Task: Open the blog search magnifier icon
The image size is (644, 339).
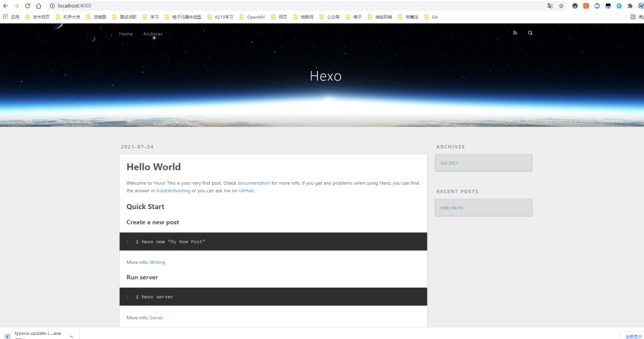Action: coord(530,33)
